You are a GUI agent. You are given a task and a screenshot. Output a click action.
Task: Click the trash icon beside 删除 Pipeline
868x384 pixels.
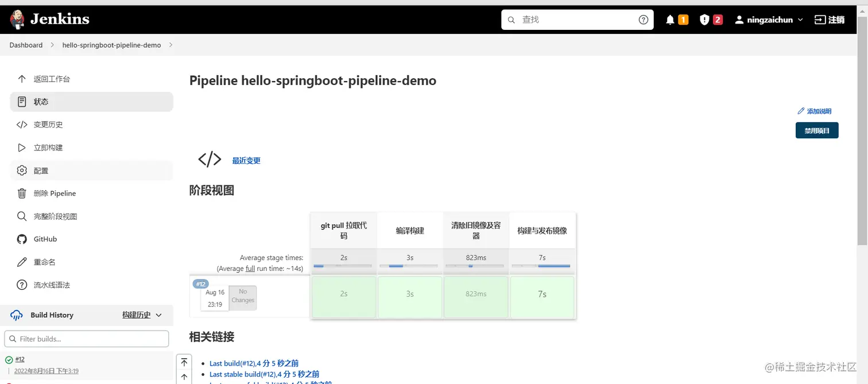click(22, 193)
